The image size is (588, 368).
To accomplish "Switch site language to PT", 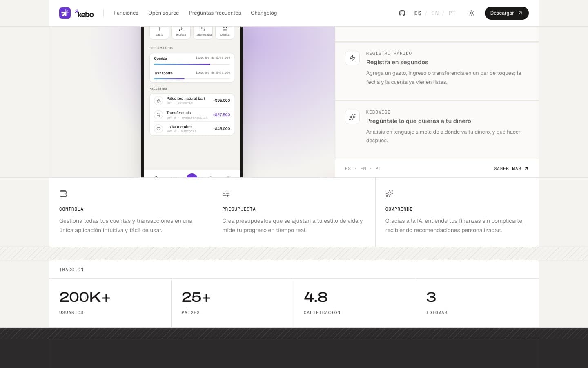I will (x=452, y=13).
